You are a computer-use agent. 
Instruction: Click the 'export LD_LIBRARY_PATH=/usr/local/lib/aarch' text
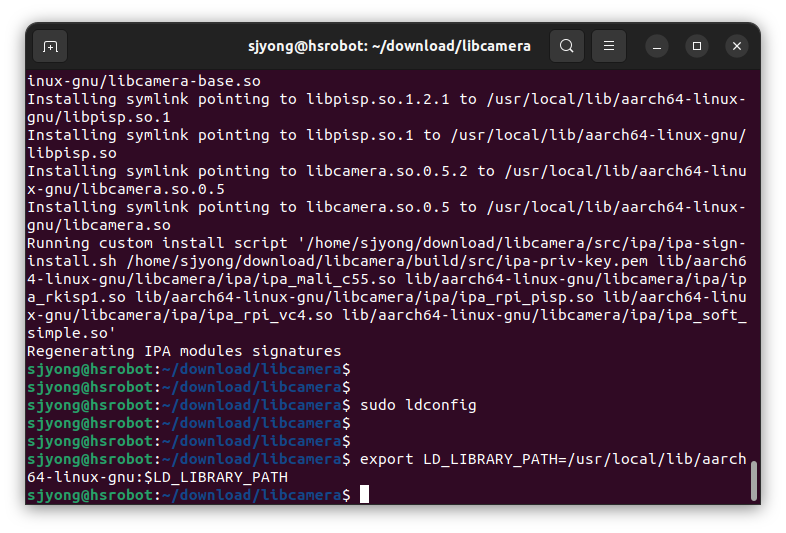click(x=553, y=459)
